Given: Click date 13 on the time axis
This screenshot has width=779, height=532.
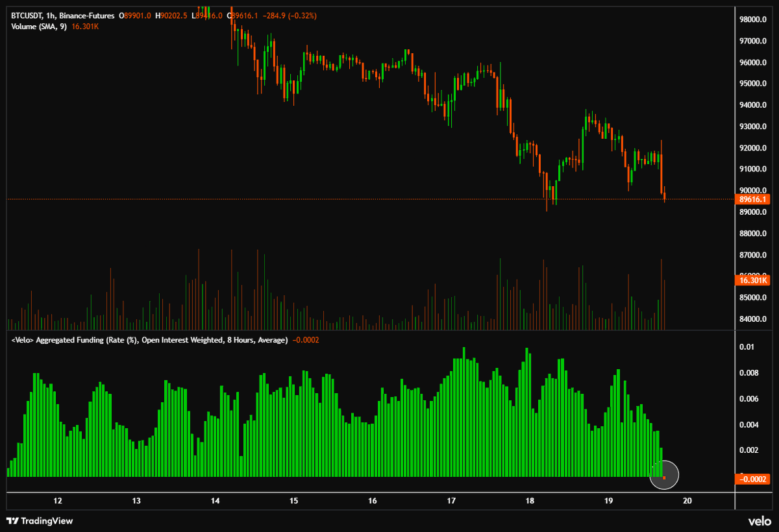Looking at the screenshot, I should [136, 501].
